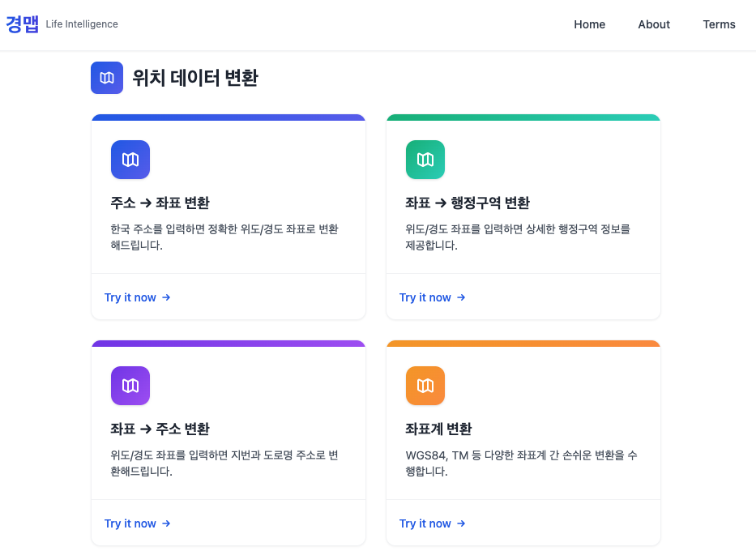Viewport: 756px width, 551px height.
Task: Click purple map icon in 좌표 → 주소 card
Action: point(130,386)
